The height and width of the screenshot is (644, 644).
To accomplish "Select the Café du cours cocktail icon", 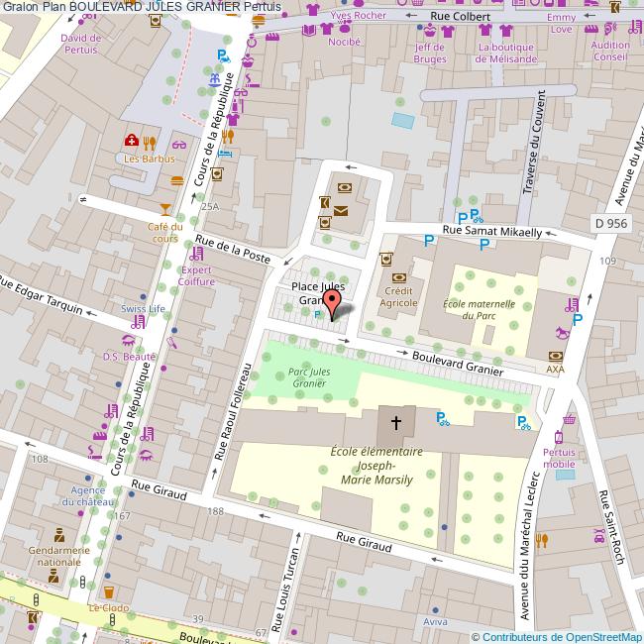I will [164, 208].
